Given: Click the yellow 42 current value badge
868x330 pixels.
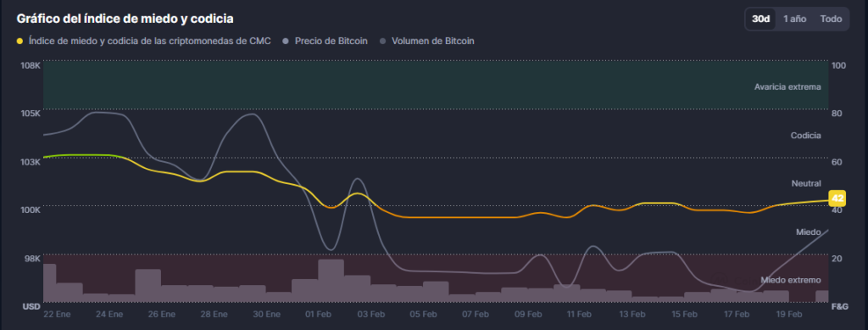Looking at the screenshot, I should tap(837, 199).
